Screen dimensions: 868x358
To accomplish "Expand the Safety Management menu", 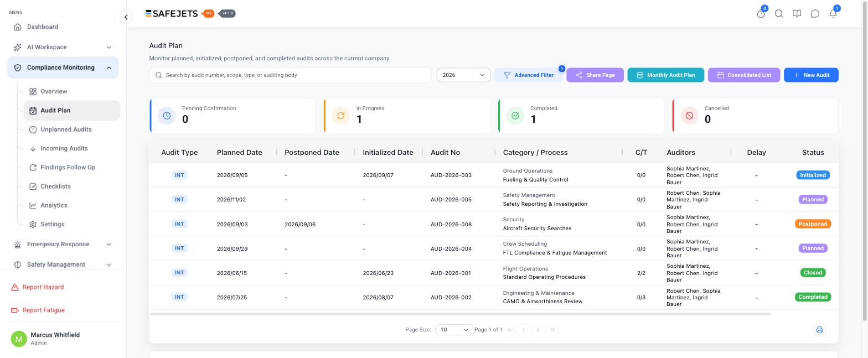I will 63,264.
